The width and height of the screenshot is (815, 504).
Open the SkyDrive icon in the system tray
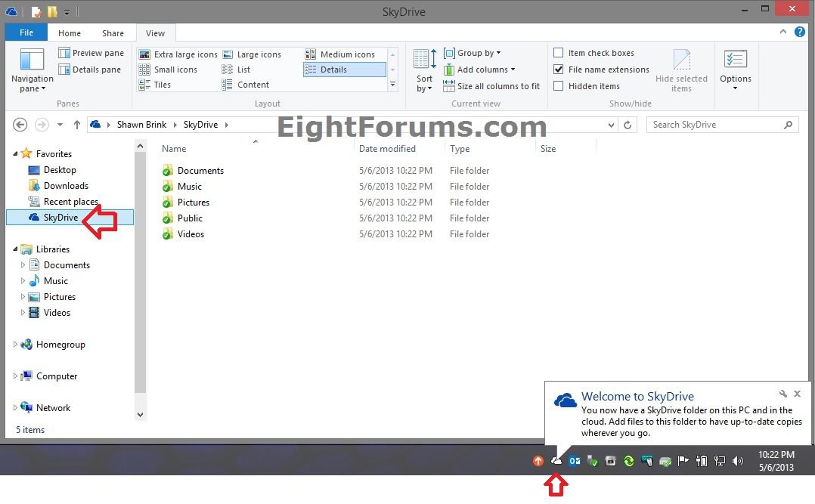(x=556, y=460)
